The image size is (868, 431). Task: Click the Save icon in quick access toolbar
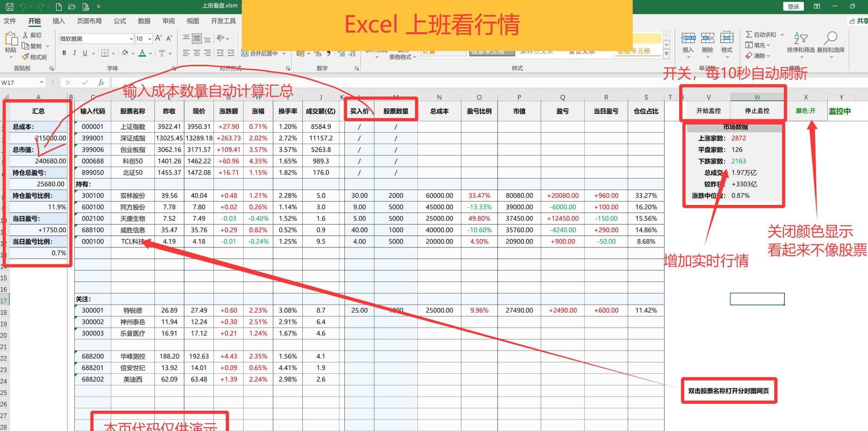pos(10,7)
